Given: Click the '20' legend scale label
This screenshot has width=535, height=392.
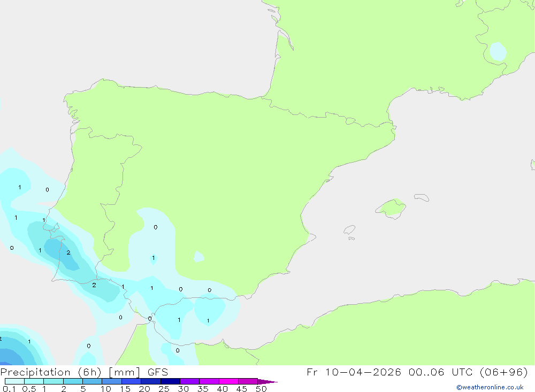Looking at the screenshot, I should 144,389.
